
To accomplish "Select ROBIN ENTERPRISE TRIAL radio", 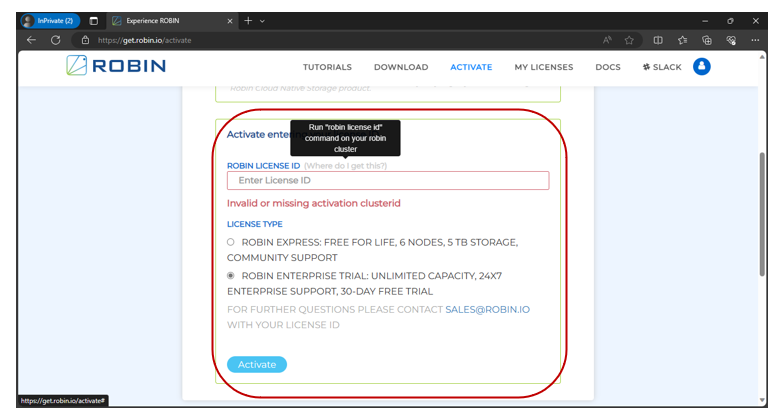I will pyautogui.click(x=231, y=276).
